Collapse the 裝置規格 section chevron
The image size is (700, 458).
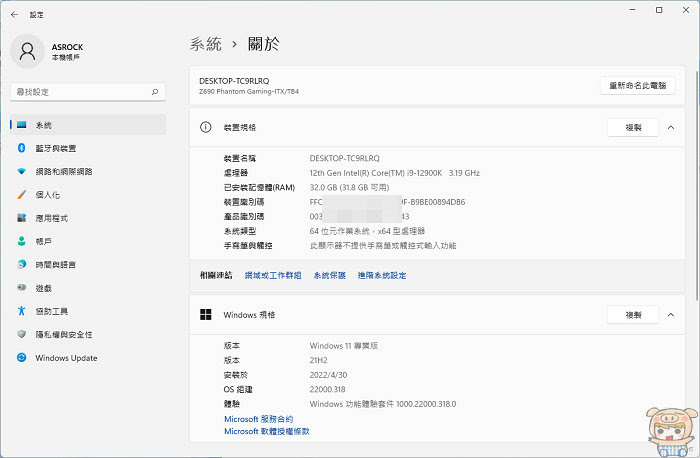[x=671, y=128]
